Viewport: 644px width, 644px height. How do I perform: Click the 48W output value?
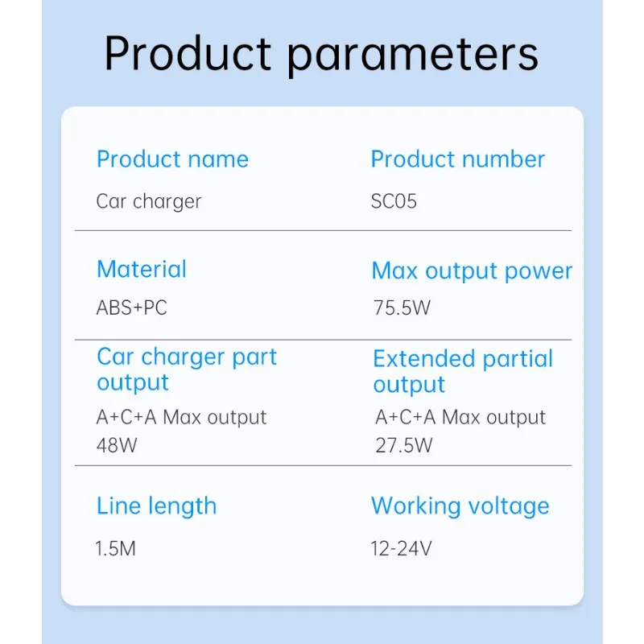click(117, 445)
